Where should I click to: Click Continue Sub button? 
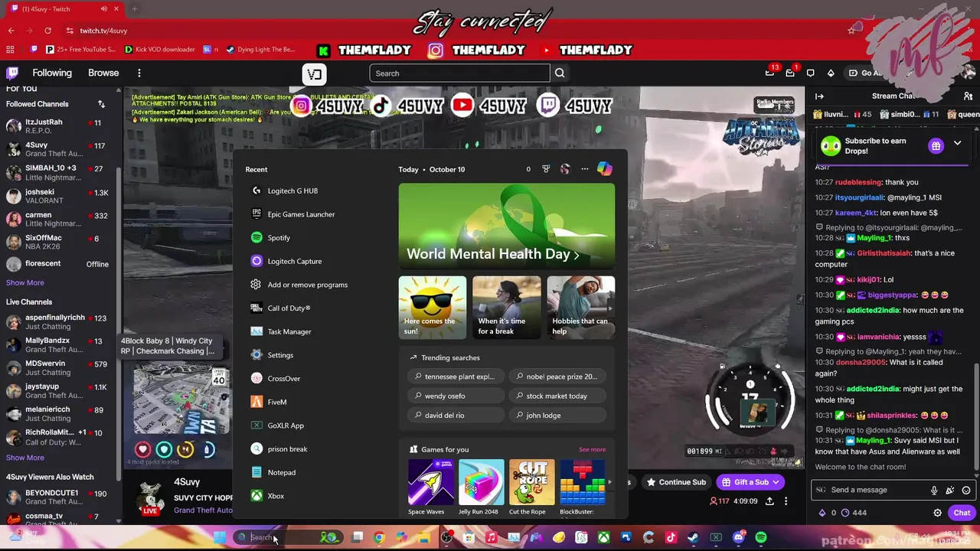coord(676,482)
